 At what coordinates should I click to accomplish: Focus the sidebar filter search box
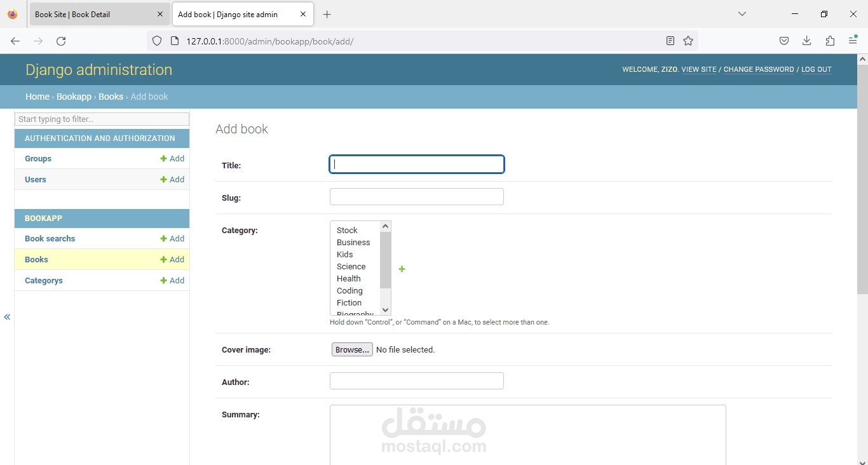coord(102,119)
